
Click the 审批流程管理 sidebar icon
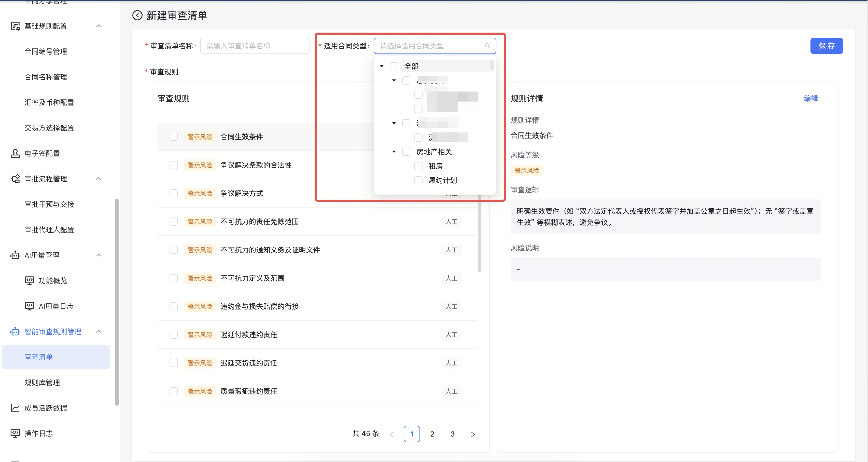click(15, 179)
